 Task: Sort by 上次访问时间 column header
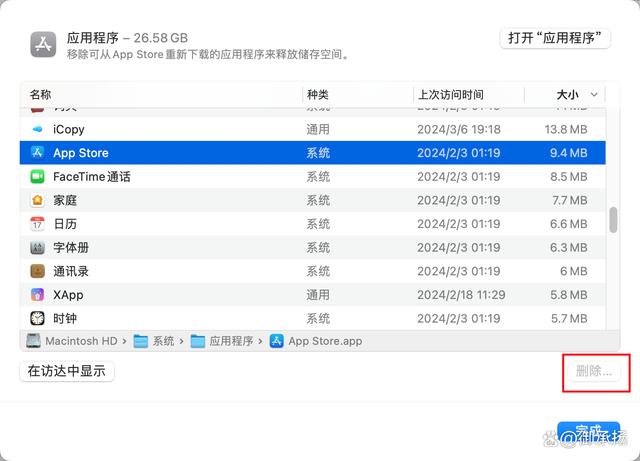(451, 95)
